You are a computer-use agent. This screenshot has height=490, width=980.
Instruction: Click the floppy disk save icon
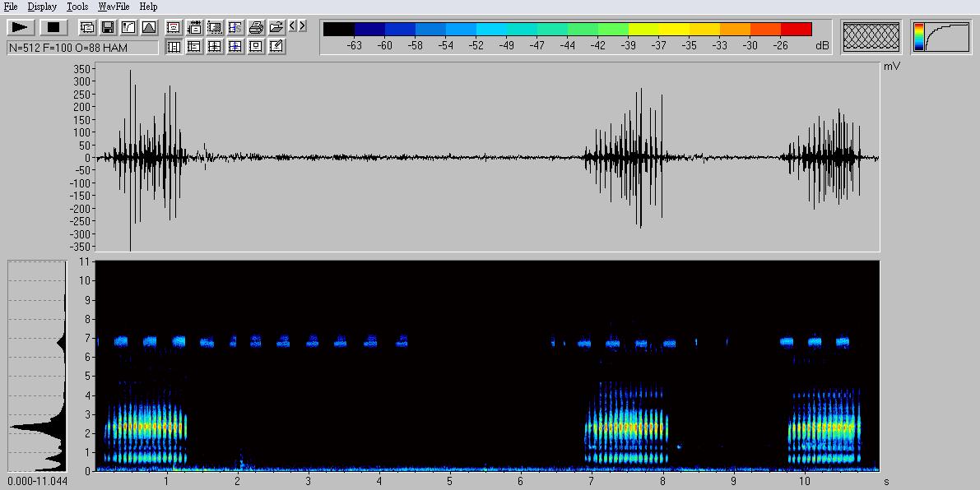(x=108, y=27)
